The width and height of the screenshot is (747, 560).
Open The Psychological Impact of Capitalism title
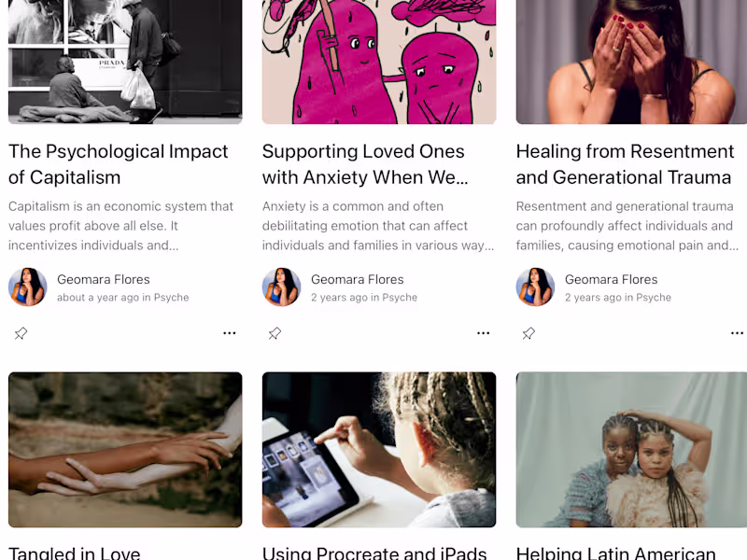(x=119, y=164)
